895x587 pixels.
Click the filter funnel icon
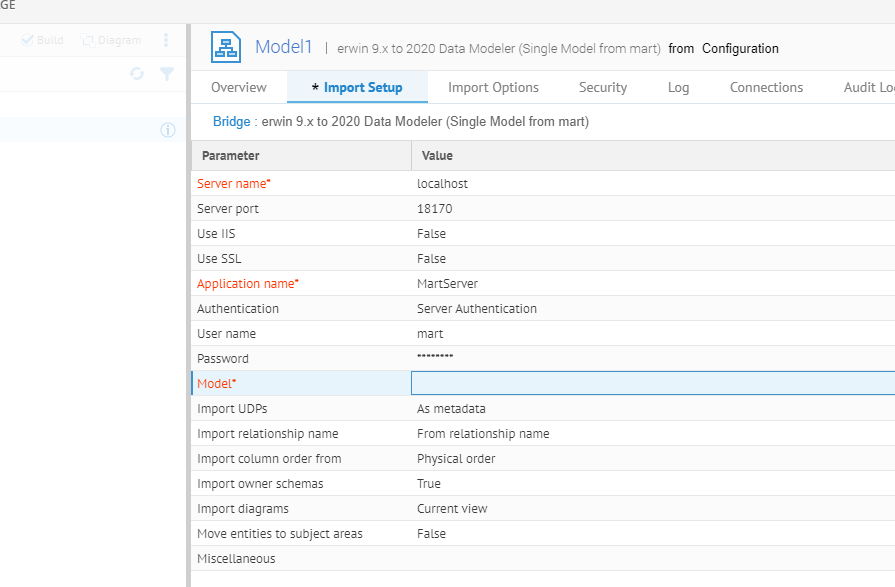click(167, 74)
